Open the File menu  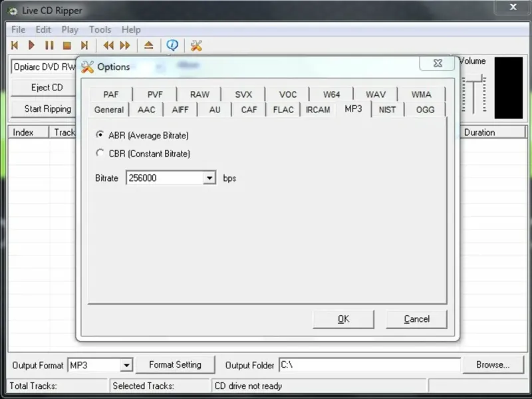coord(19,30)
